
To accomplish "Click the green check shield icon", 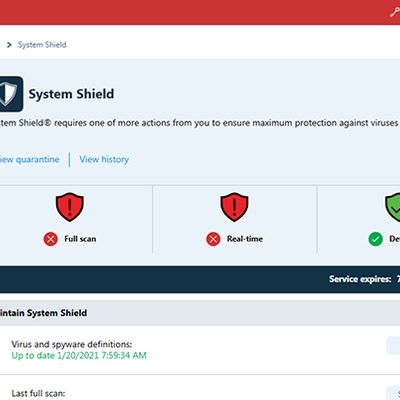I will (x=393, y=207).
